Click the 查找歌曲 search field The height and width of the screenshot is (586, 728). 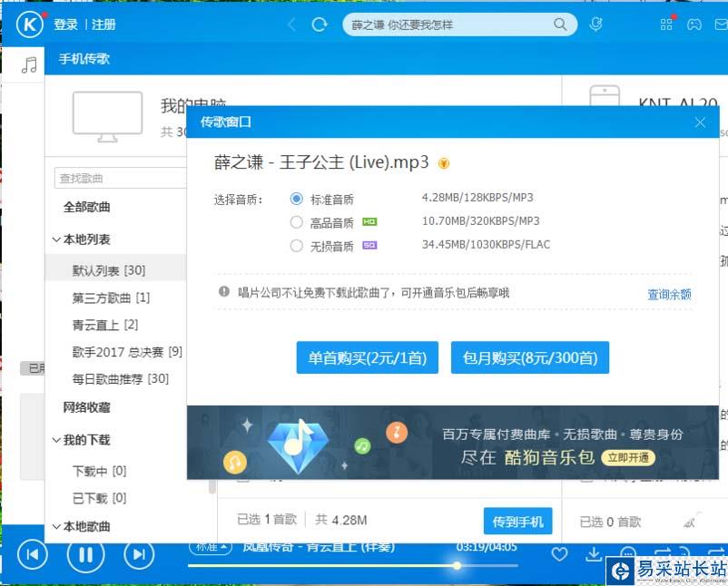121,178
